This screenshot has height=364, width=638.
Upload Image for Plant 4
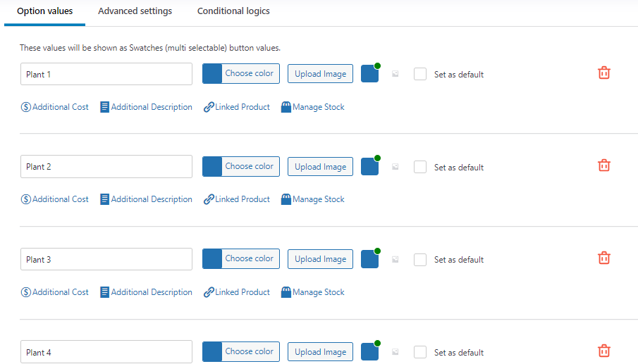(320, 352)
